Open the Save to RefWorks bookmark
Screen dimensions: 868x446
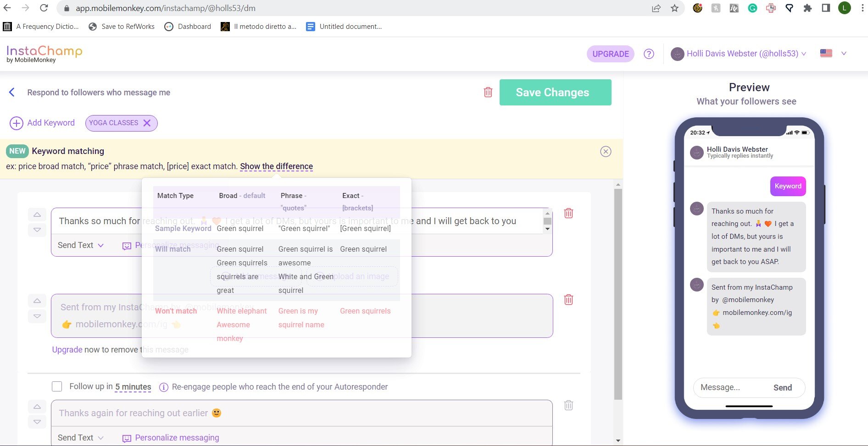(122, 27)
